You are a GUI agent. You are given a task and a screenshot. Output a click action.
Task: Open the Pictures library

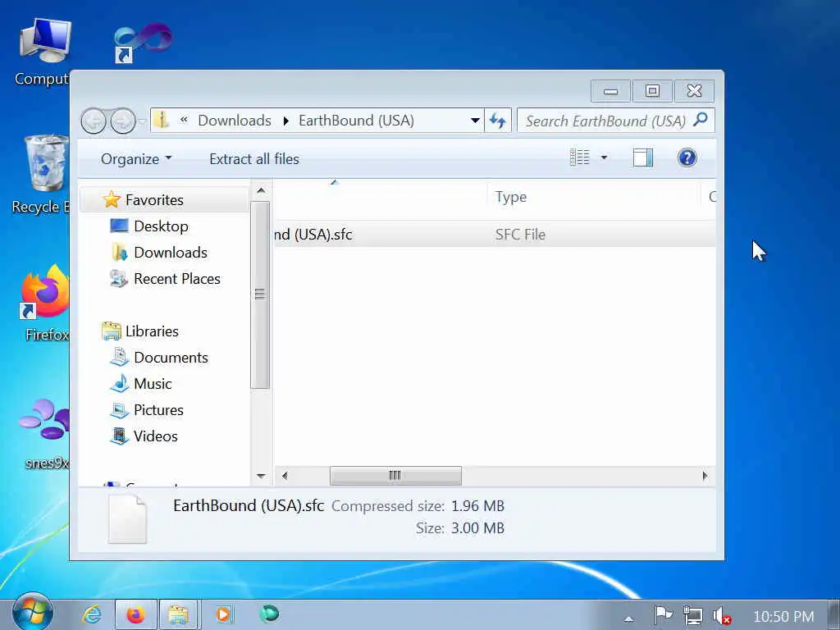(x=158, y=410)
